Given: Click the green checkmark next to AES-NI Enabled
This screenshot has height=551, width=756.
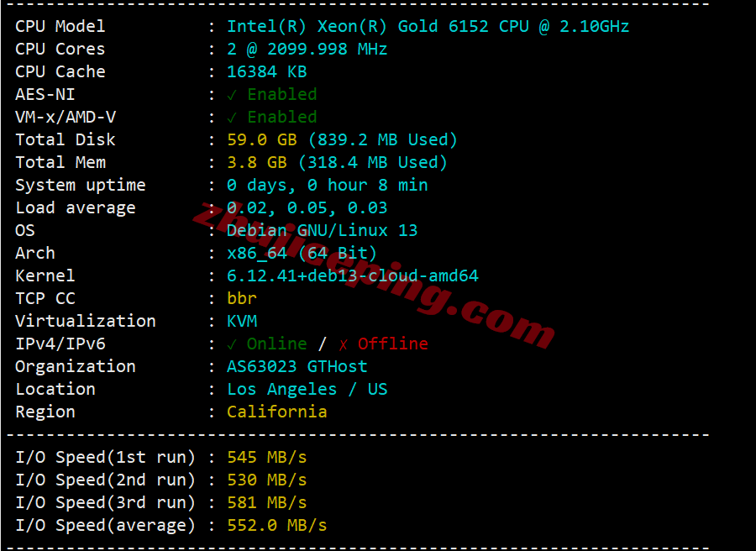Looking at the screenshot, I should (232, 95).
